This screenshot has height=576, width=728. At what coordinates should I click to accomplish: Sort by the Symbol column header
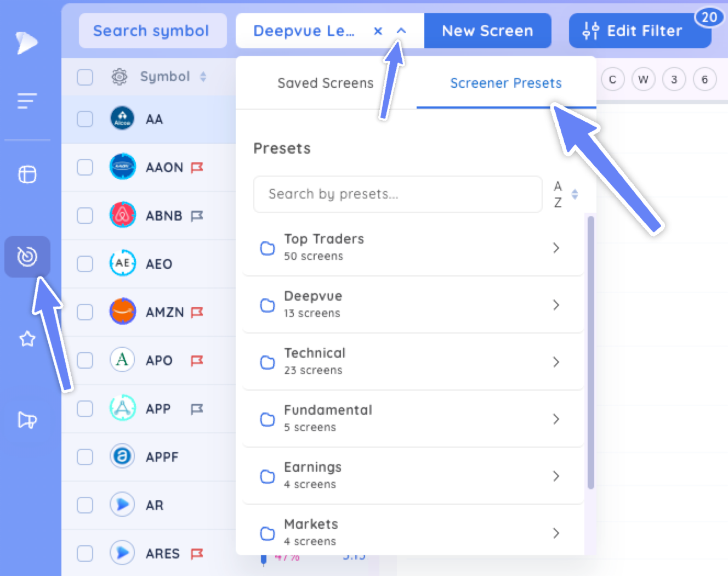(173, 77)
